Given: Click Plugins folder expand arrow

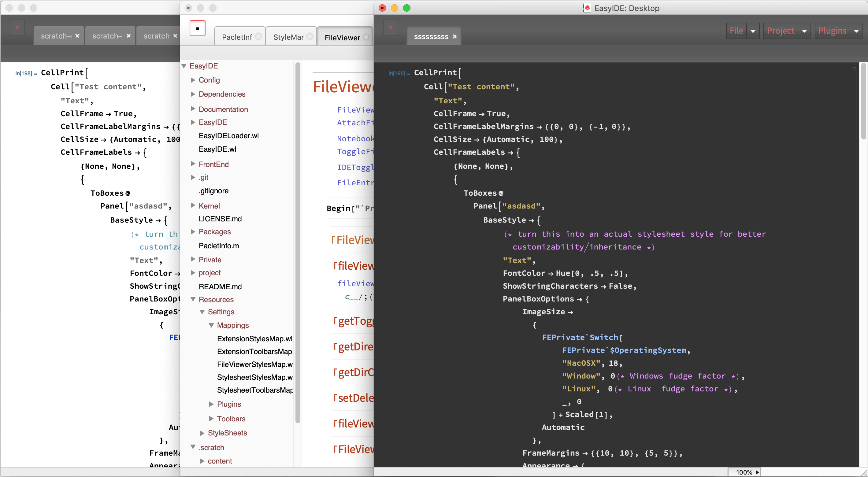Looking at the screenshot, I should [x=209, y=404].
